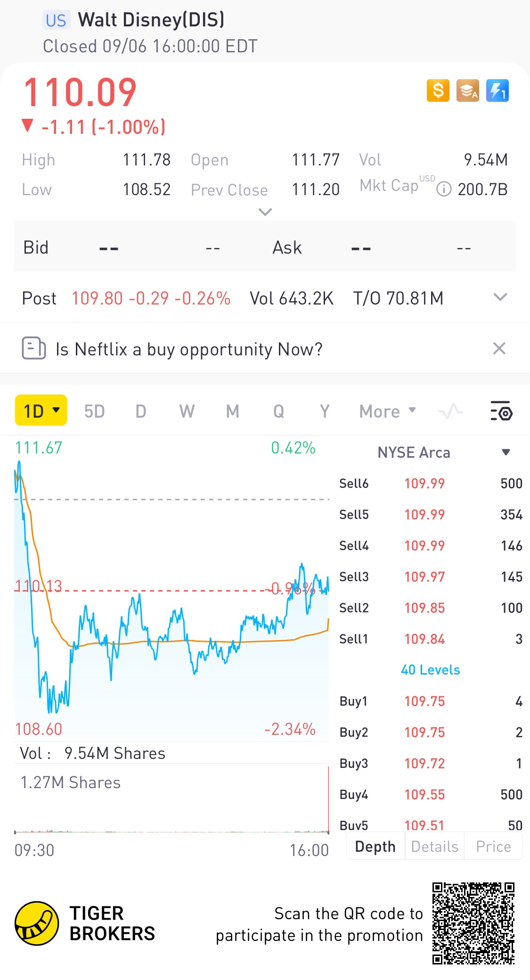The height and width of the screenshot is (980, 530).
Task: Open the NYSE Arca exchange dropdown
Action: point(506,453)
